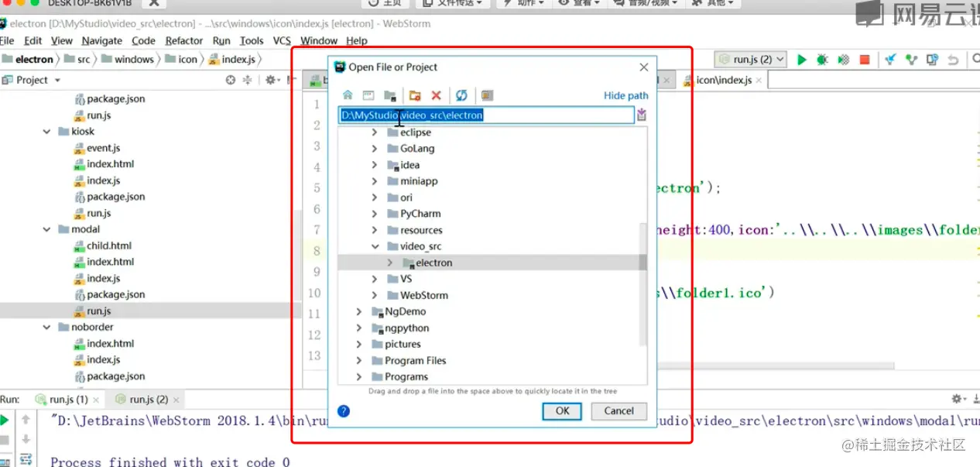Collapse the video_src folder node
This screenshot has height=467, width=980.
(x=375, y=246)
